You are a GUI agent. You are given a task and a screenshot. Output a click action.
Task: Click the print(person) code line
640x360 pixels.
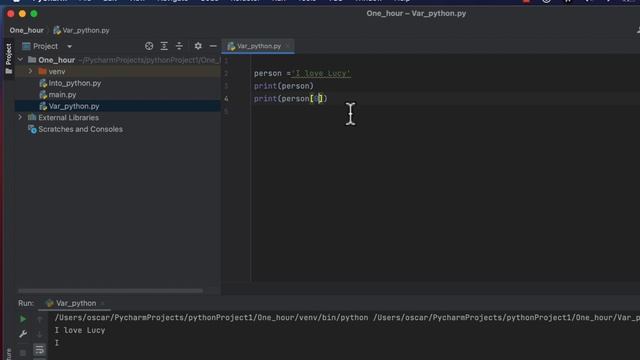(284, 86)
